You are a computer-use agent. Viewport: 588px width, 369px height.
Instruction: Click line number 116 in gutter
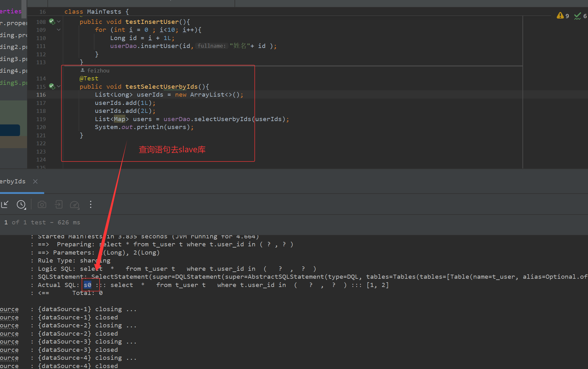(x=41, y=95)
